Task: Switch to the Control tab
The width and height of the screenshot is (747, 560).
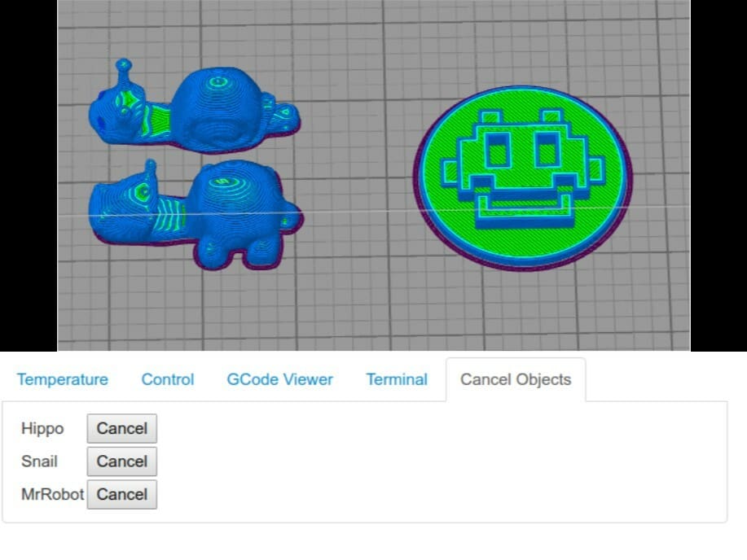Action: (168, 379)
